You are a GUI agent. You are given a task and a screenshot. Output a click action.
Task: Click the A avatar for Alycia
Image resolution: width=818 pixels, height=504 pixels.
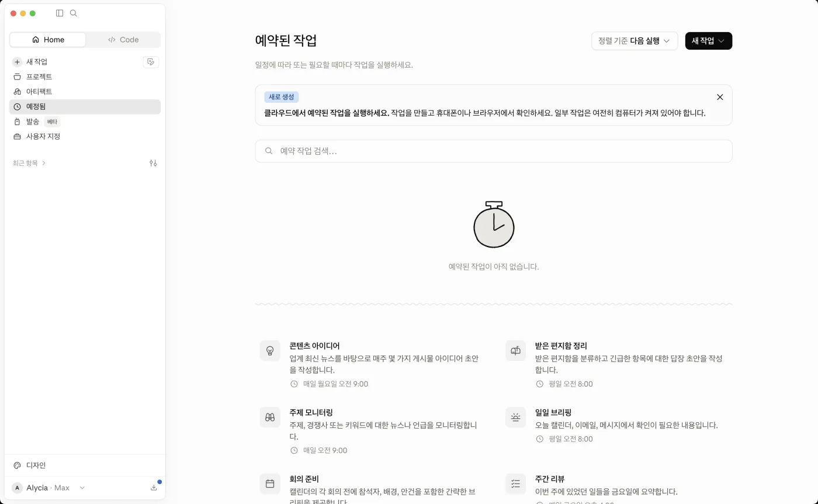pos(17,488)
